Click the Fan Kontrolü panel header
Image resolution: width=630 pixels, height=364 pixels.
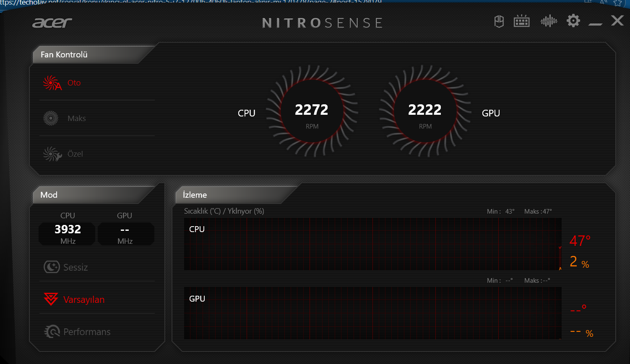pyautogui.click(x=93, y=54)
